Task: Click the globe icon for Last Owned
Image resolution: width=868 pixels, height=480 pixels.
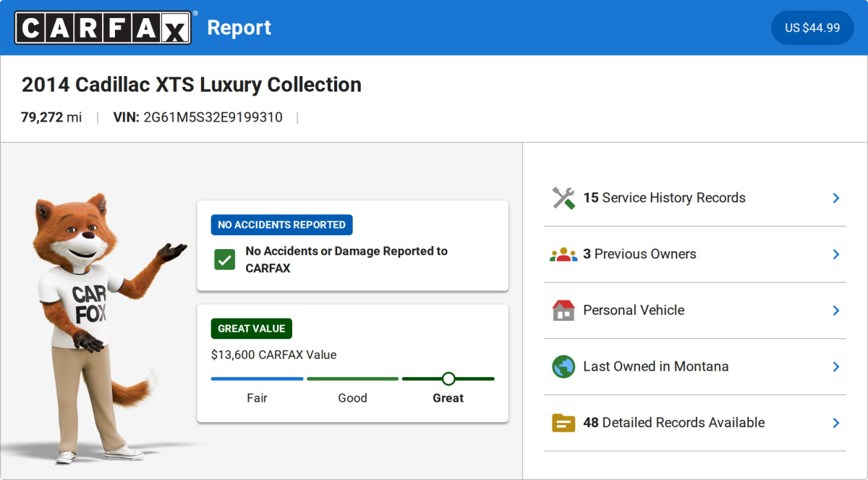Action: [x=563, y=366]
